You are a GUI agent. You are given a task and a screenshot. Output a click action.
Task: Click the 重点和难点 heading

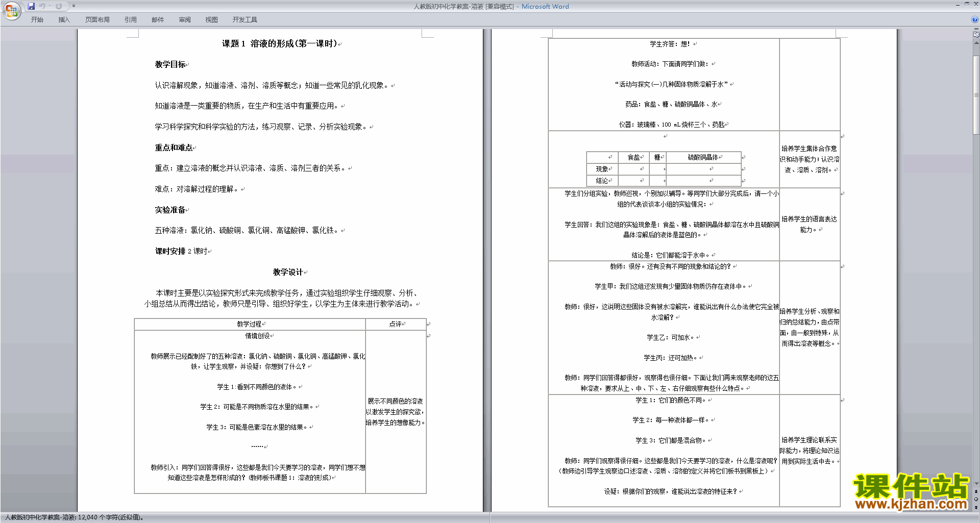click(174, 148)
